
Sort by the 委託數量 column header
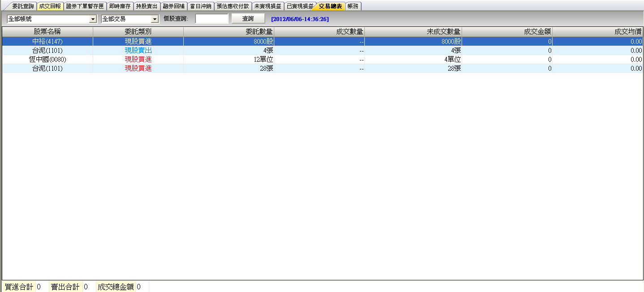coord(229,32)
